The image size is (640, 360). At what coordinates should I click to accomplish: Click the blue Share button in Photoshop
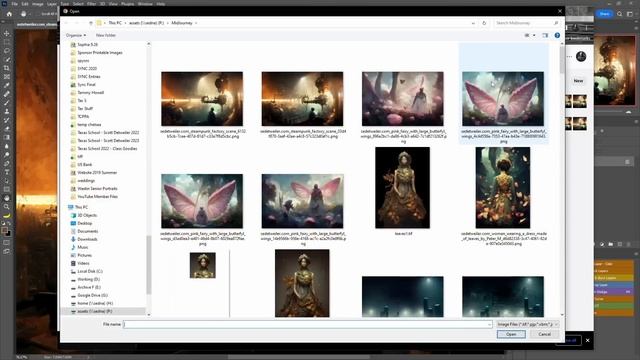click(x=604, y=14)
